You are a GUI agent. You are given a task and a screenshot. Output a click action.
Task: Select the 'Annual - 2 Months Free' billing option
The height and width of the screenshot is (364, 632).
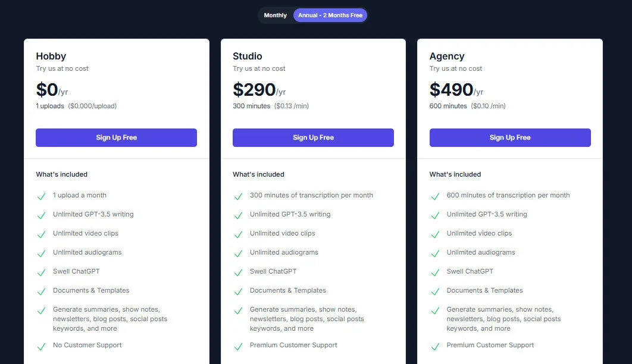tap(330, 15)
